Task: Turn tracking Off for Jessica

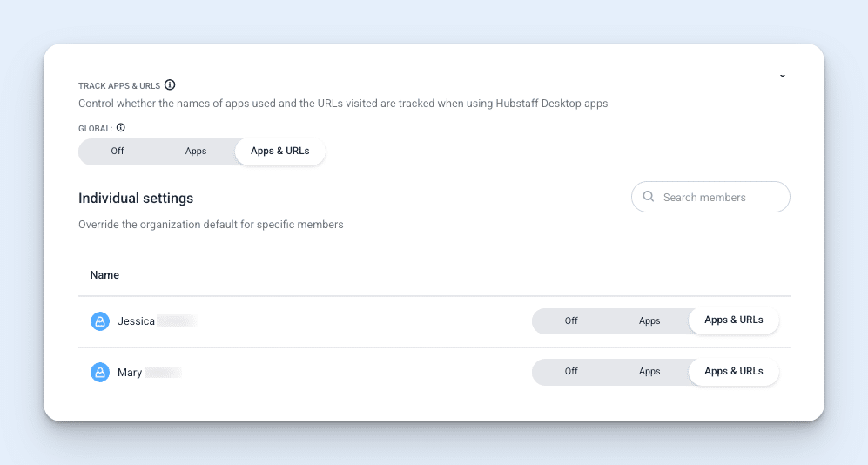Action: tap(571, 321)
